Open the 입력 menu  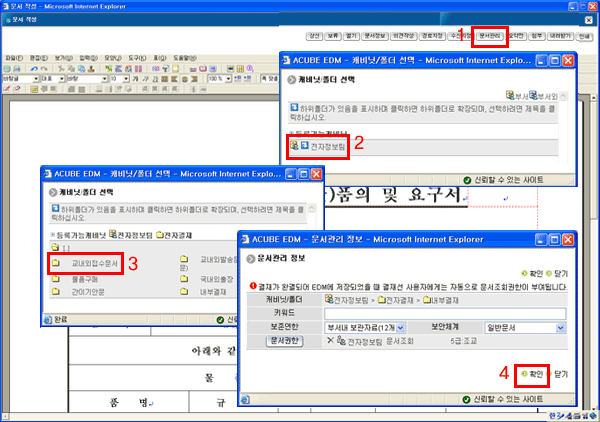88,58
